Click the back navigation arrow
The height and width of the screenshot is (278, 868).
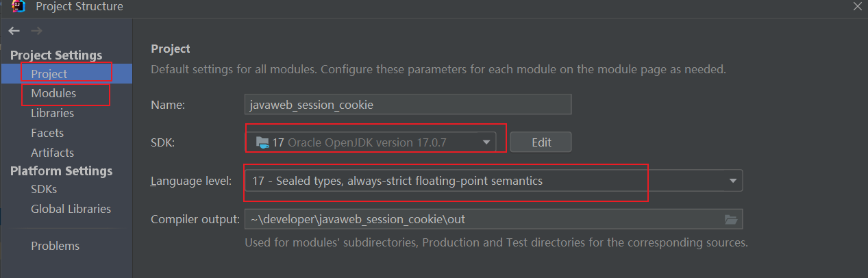(x=14, y=31)
